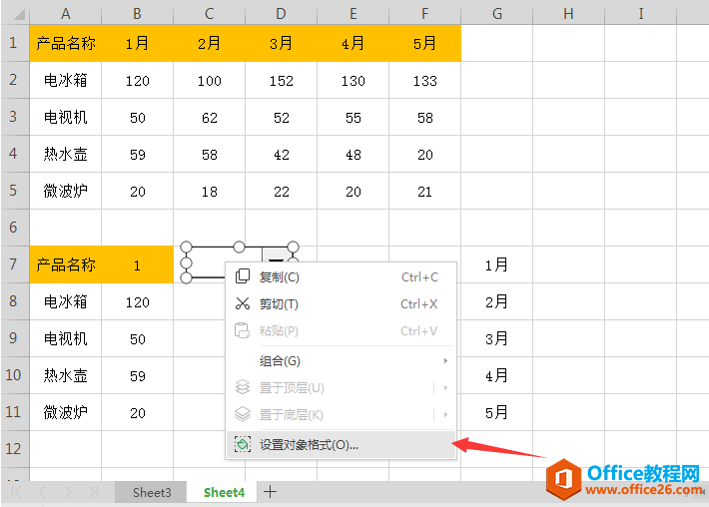Screen dimensions: 709x507
Task: Click the add new sheet plus icon
Action: (x=270, y=492)
